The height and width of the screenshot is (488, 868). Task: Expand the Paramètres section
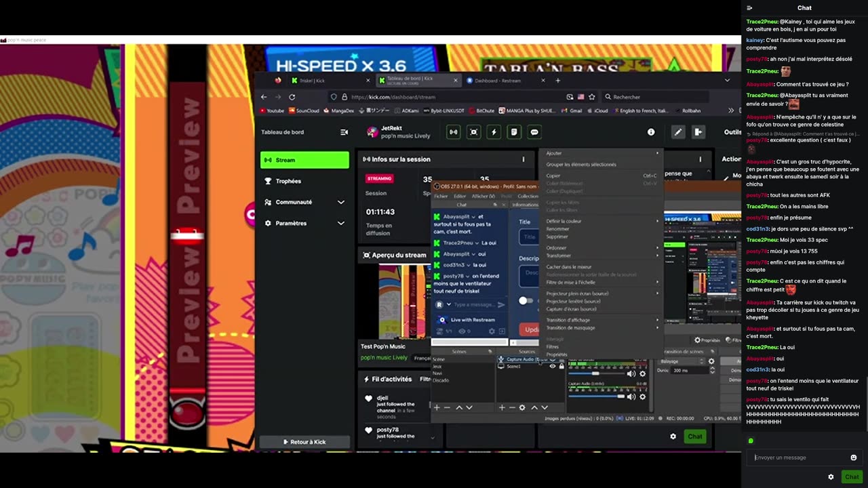click(304, 223)
